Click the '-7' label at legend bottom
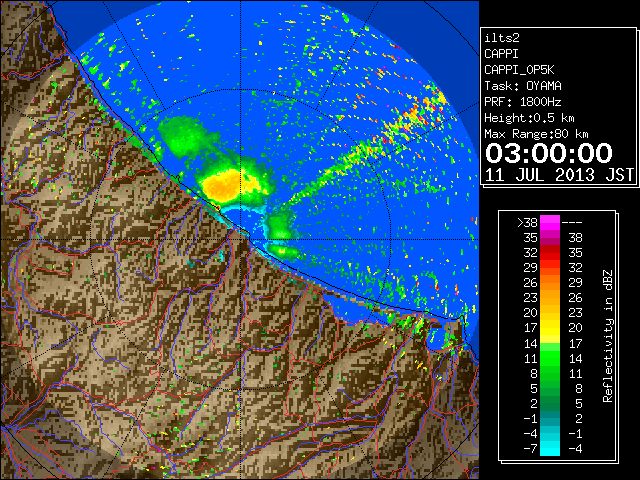This screenshot has width=640, height=480. (530, 449)
